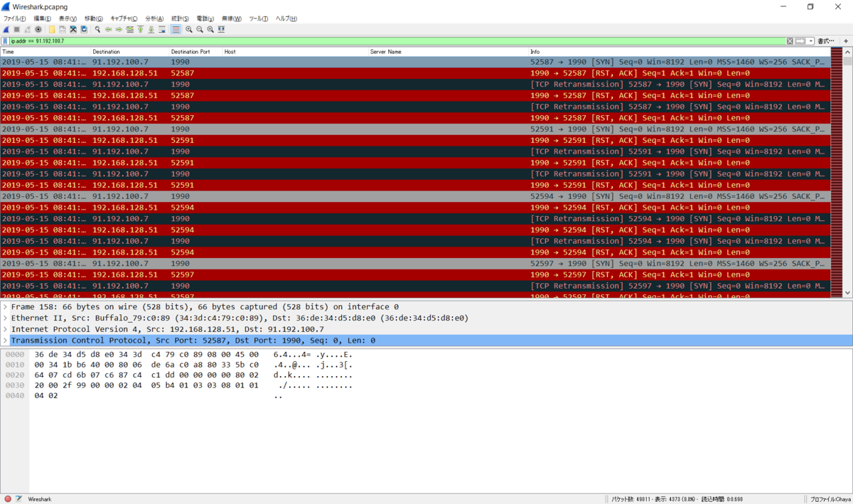Stop the running packet capture
The height and width of the screenshot is (504, 853).
[17, 29]
